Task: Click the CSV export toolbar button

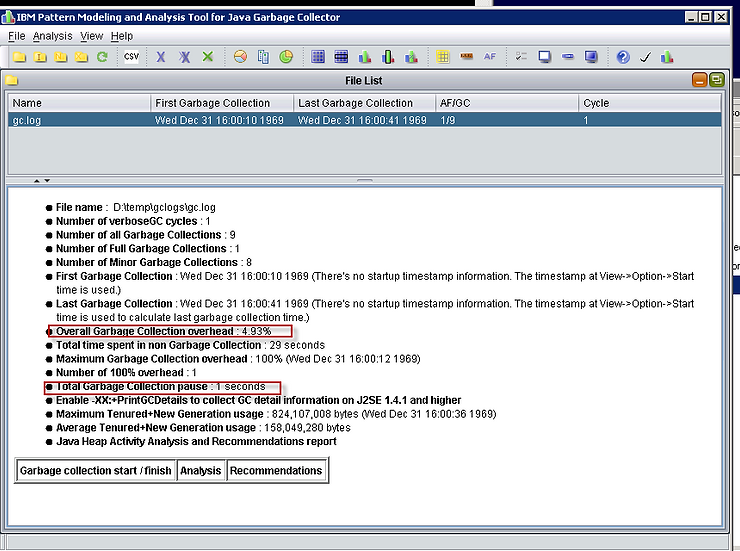Action: coord(131,57)
